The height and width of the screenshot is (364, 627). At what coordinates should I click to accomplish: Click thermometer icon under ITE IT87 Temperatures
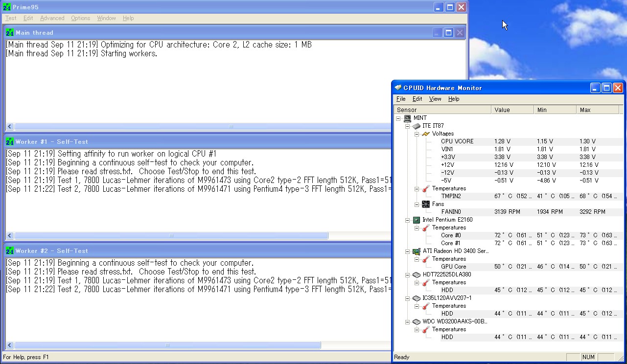[425, 188]
